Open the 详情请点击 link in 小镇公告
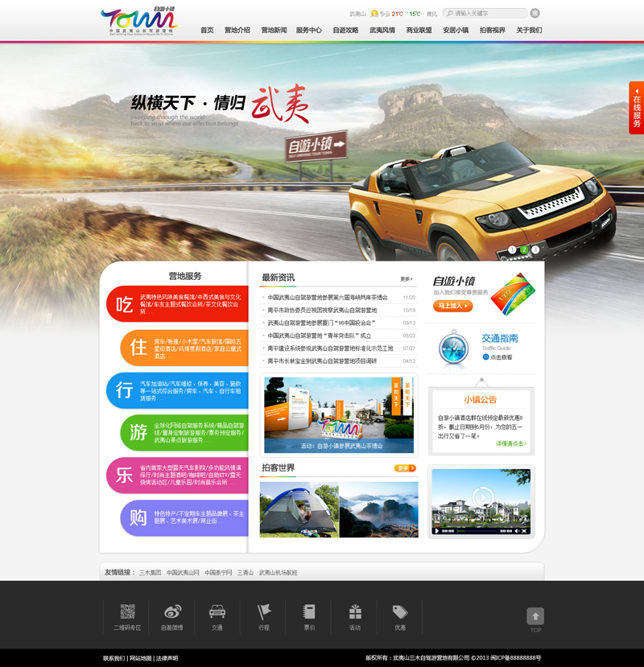The image size is (644, 667). click(x=510, y=443)
